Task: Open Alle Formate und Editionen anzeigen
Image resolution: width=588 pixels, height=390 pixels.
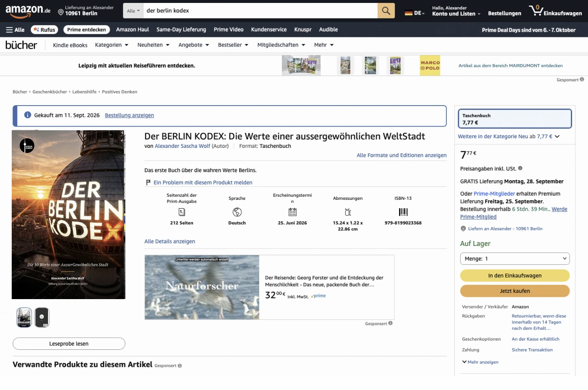Action: click(402, 155)
